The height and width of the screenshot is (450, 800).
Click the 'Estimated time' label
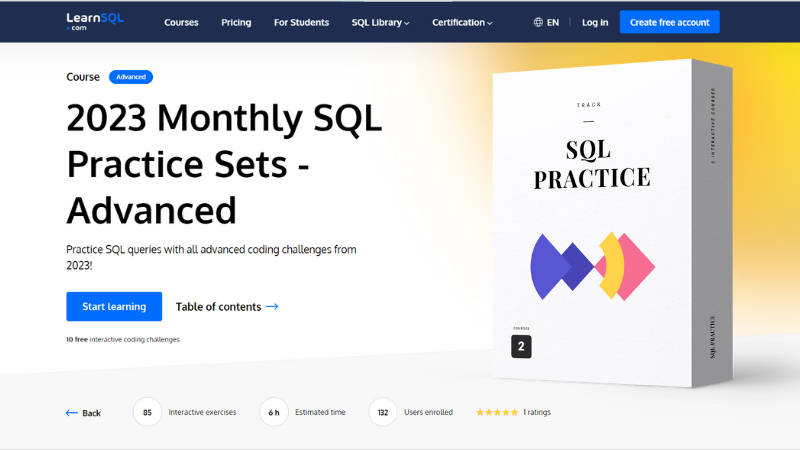(x=320, y=412)
